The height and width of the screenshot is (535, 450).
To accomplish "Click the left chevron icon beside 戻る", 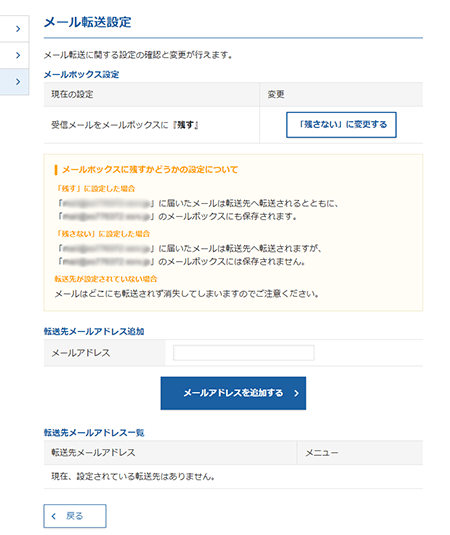I will click(x=54, y=516).
